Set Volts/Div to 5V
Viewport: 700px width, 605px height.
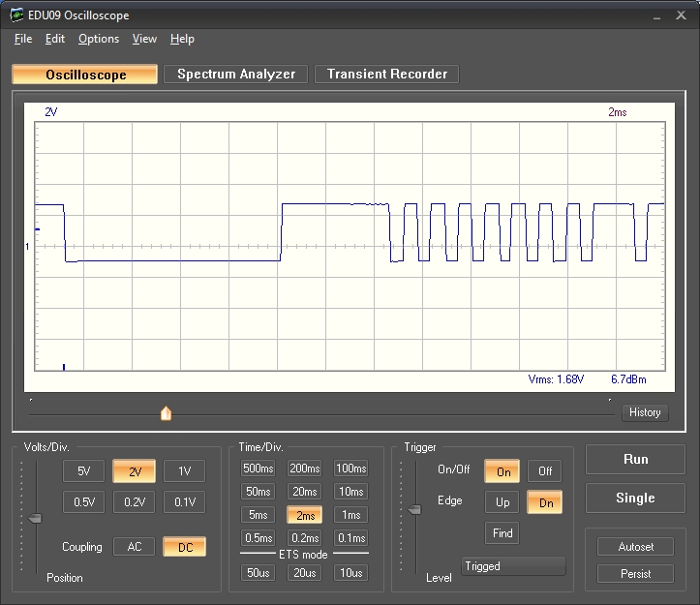(83, 471)
